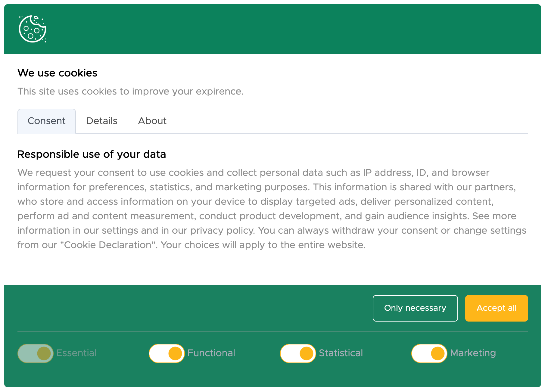Turn off the Statistical cookies switch
548x392 pixels.
298,353
